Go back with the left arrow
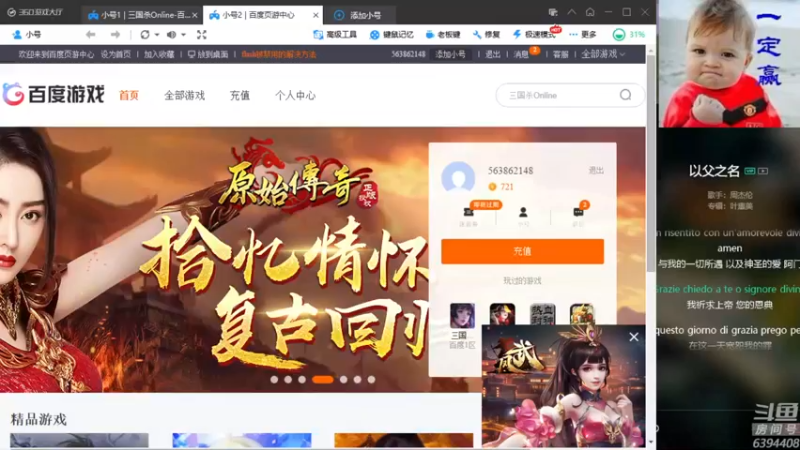Screen dimensions: 800x450 91,35
